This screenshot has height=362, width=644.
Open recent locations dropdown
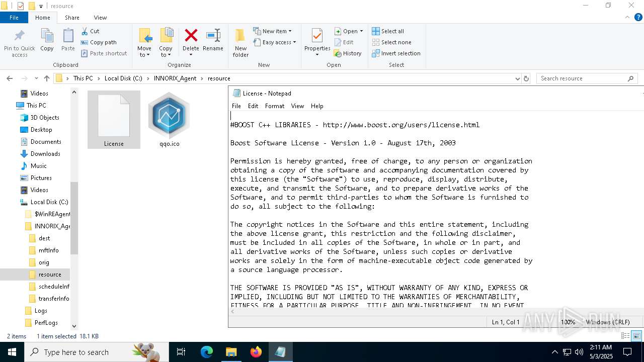(x=36, y=78)
